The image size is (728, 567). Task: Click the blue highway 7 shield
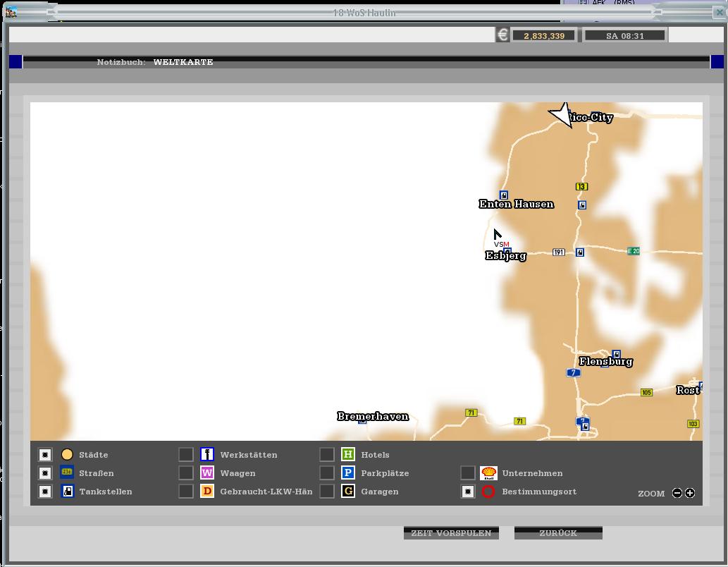click(x=574, y=372)
